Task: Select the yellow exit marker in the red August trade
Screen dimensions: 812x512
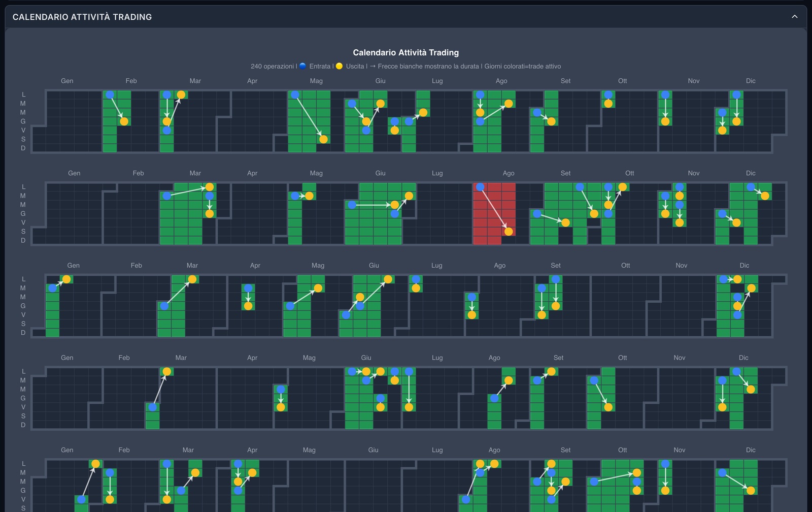Action: (509, 232)
